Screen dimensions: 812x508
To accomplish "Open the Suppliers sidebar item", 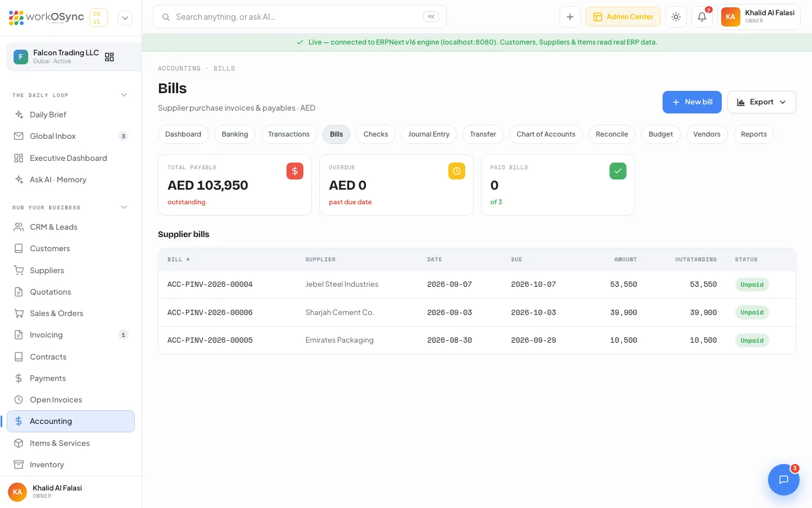I will [70, 270].
